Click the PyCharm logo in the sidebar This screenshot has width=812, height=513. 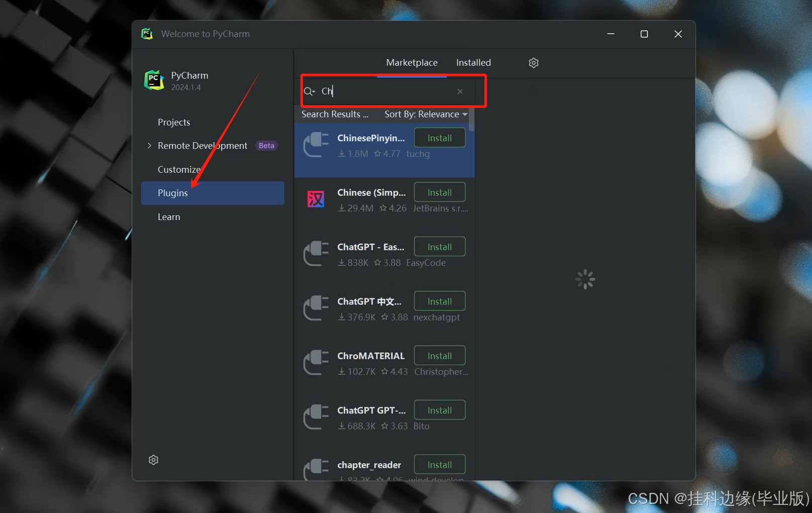(x=154, y=80)
